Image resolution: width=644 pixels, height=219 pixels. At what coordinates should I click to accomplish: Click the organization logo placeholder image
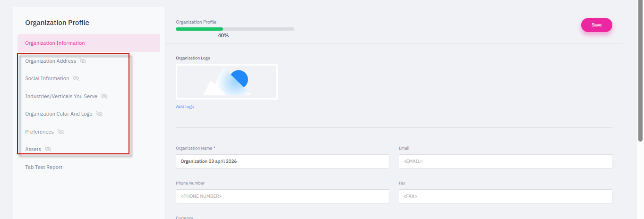(x=226, y=82)
